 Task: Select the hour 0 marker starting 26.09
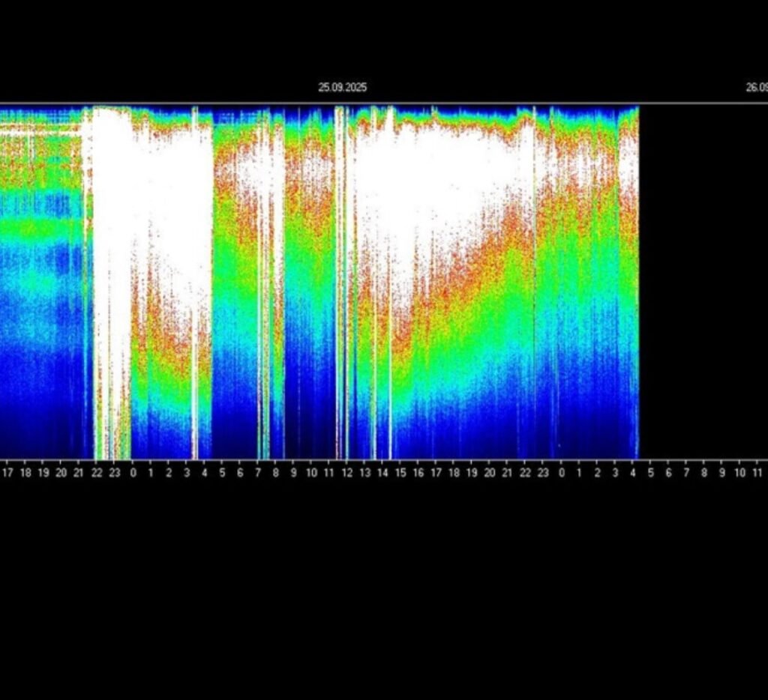pyautogui.click(x=561, y=473)
